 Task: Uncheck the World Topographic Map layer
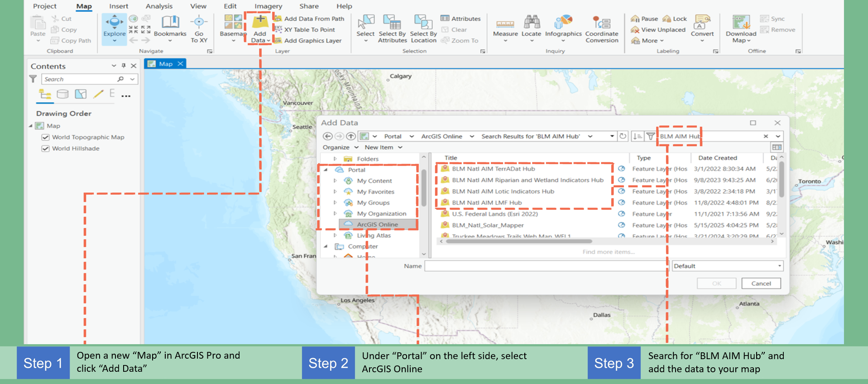click(x=45, y=137)
